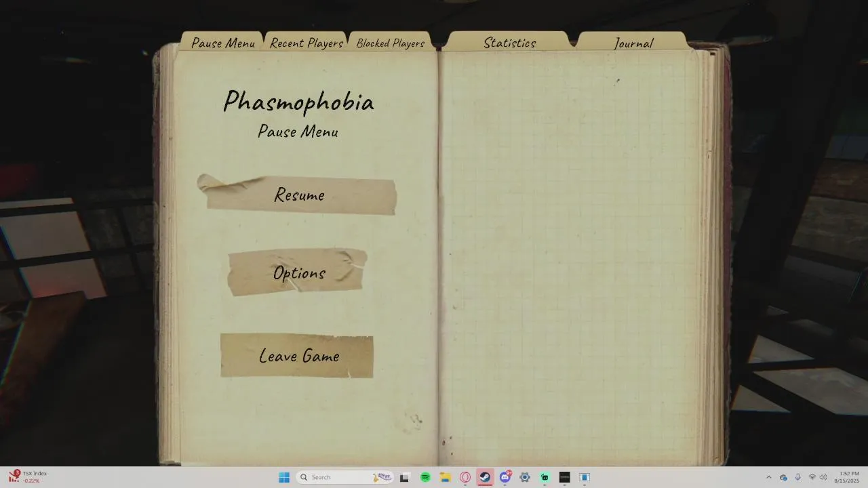
Task: Open the Windows Start menu
Action: pyautogui.click(x=284, y=477)
